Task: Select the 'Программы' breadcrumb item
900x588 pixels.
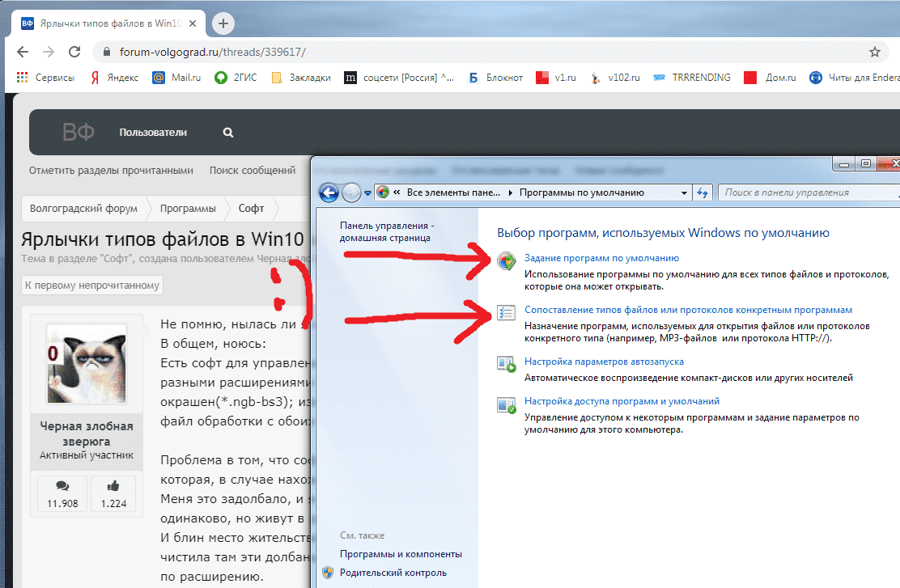Action: pos(188,208)
